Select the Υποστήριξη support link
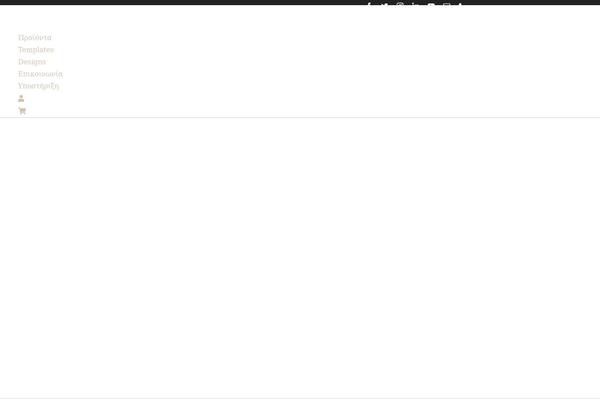The height and width of the screenshot is (400, 600). pos(39,86)
